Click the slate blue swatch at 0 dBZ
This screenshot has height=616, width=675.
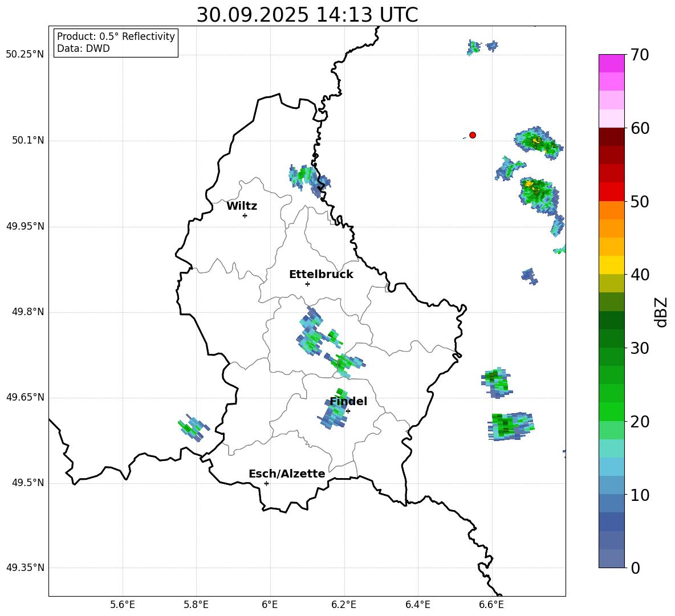tap(611, 558)
